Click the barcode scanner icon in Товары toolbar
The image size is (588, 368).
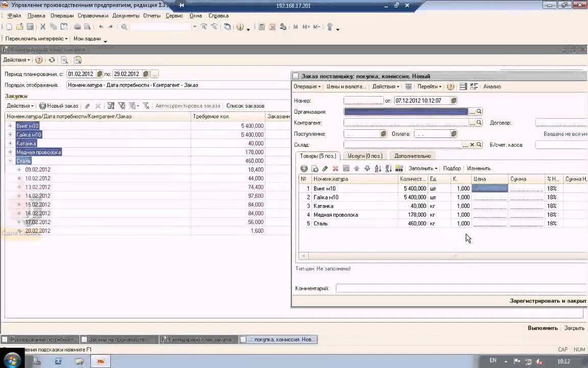(399, 169)
